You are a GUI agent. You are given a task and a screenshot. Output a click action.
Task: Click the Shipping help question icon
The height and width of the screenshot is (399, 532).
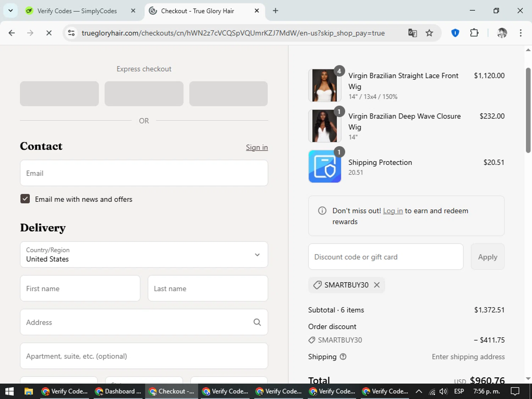(343, 356)
